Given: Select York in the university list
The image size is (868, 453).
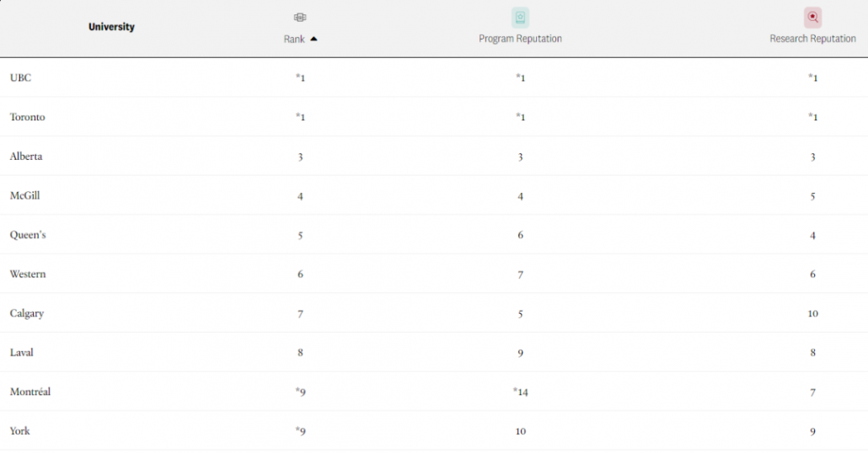Looking at the screenshot, I should coord(20,431).
